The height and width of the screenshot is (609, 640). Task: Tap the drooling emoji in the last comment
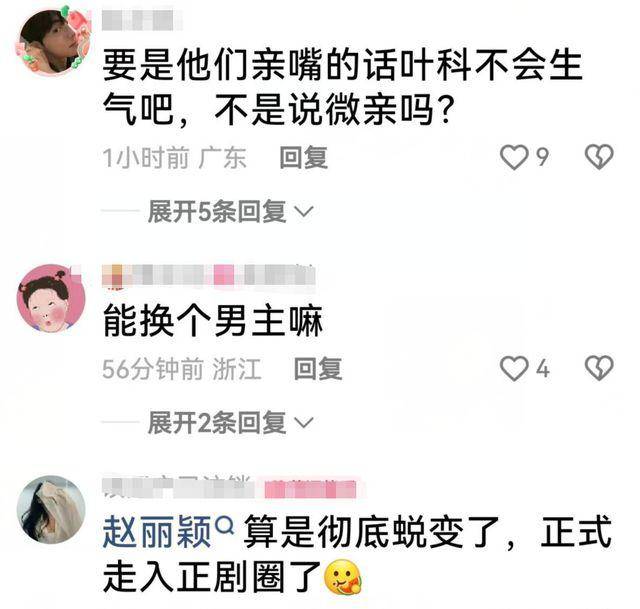(343, 577)
